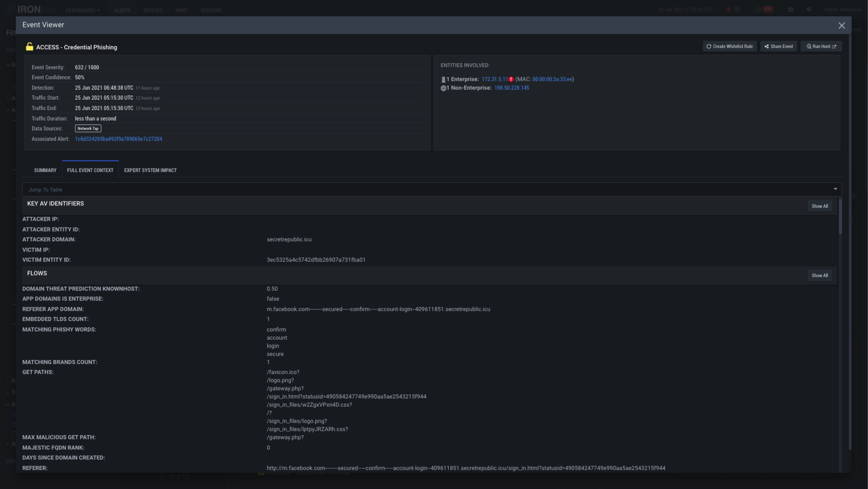Click the Create Whitelist Rule button

[730, 46]
